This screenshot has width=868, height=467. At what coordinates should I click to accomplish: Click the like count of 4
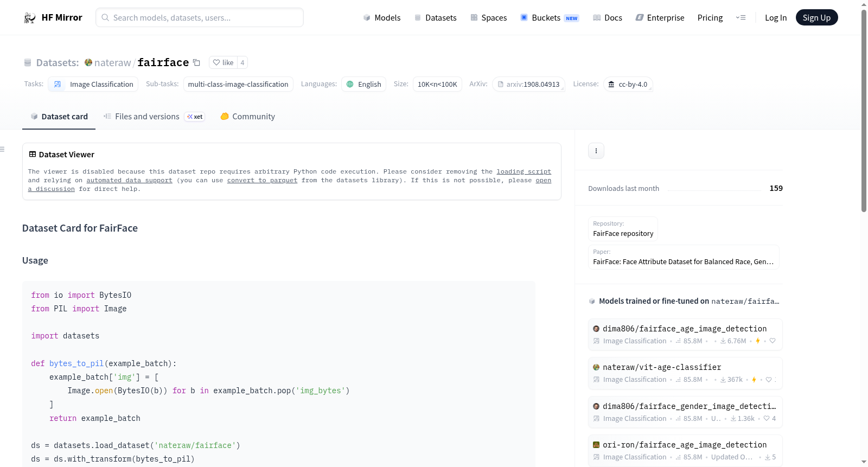[242, 62]
